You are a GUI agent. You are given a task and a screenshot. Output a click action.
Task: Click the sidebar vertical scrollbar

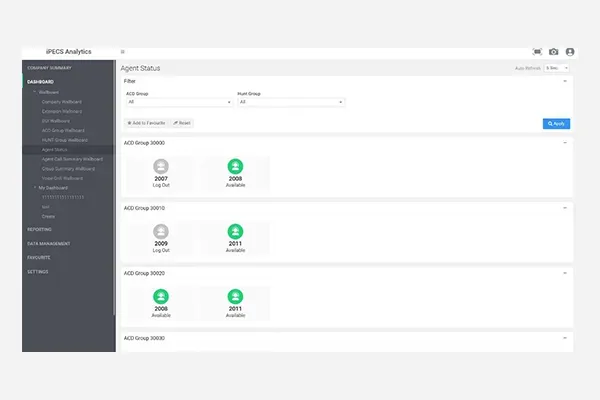click(x=114, y=188)
